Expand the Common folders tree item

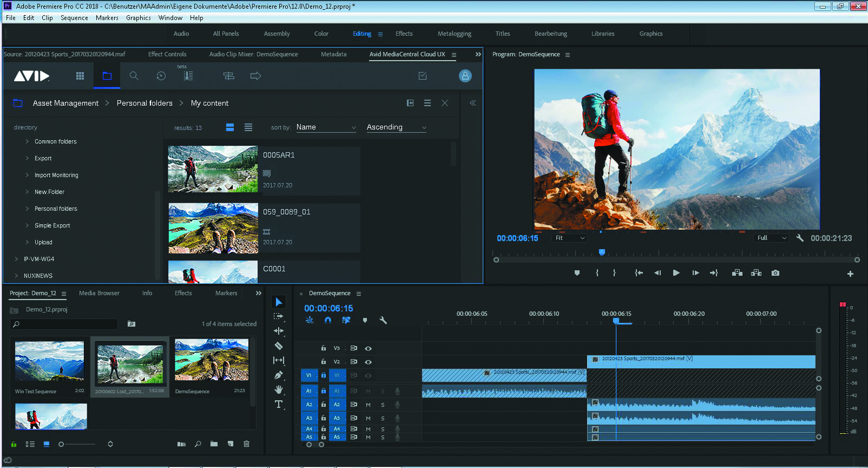pyautogui.click(x=27, y=141)
